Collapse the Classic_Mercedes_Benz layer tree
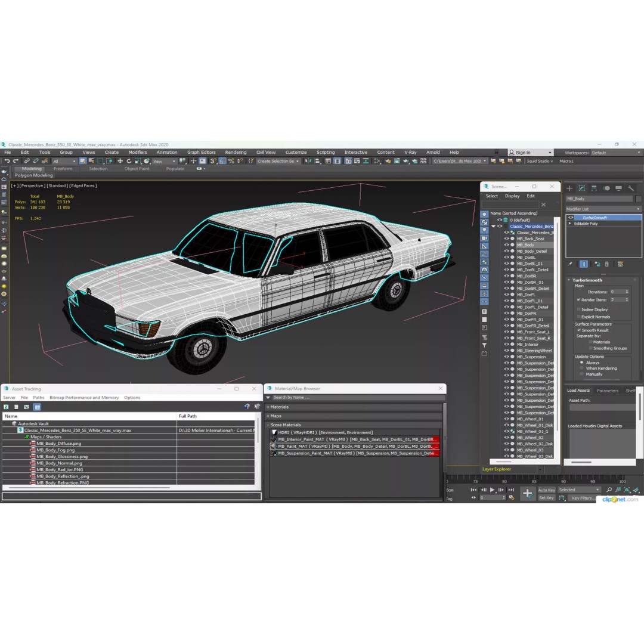Screen dimensions: 644x644 [x=493, y=227]
